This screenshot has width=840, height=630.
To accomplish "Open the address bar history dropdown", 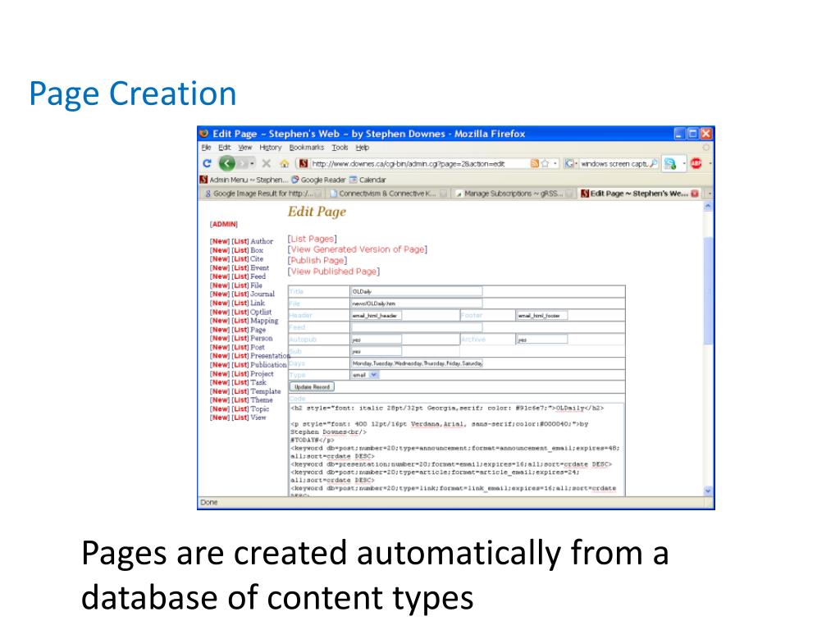I will click(555, 163).
